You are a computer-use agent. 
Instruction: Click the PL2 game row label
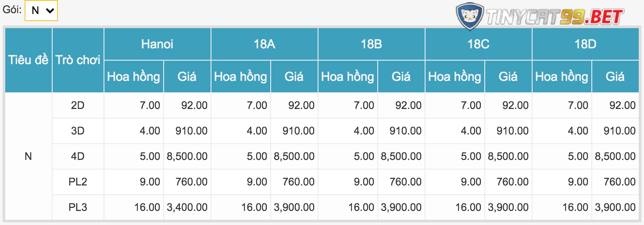pyautogui.click(x=78, y=182)
